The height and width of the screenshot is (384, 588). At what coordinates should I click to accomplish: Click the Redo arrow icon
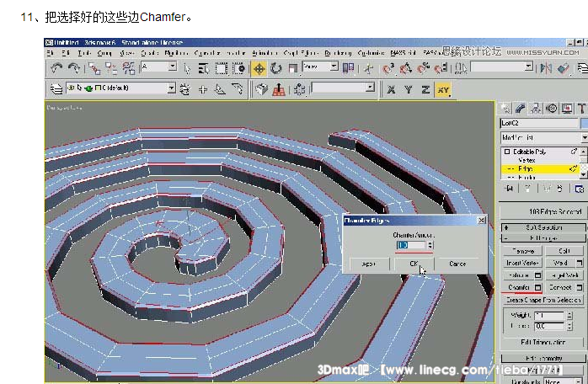(x=73, y=68)
